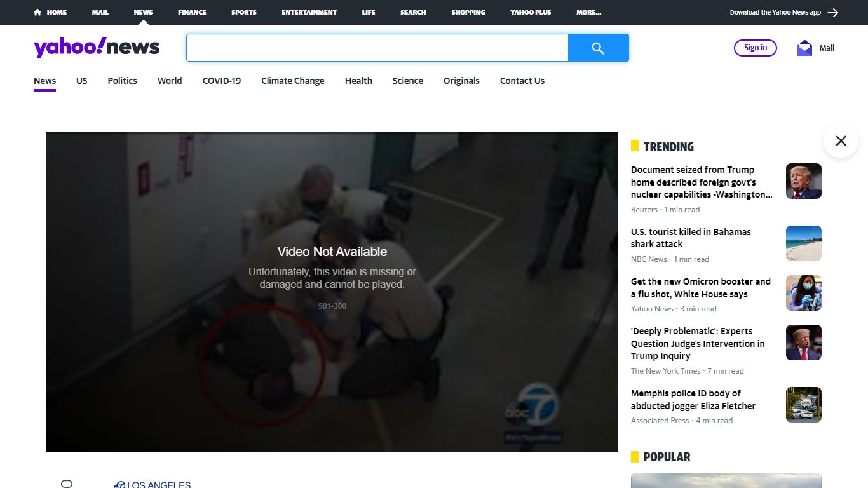Open the Memphis police ID body story
Viewport: 868px width, 488px height.
(693, 400)
